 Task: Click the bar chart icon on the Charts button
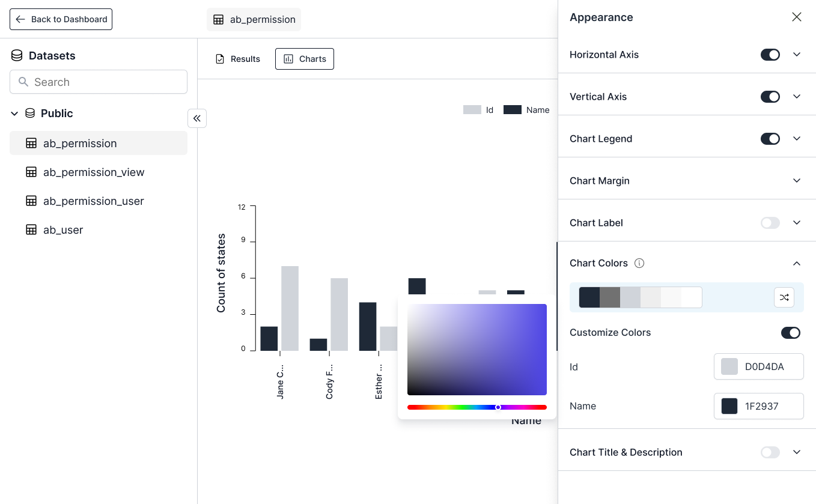pos(288,59)
